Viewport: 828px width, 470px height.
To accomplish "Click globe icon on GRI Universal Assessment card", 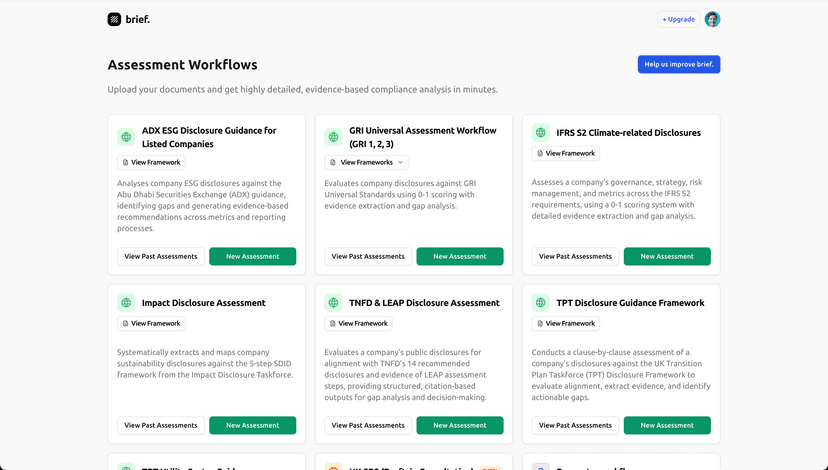I will (333, 137).
